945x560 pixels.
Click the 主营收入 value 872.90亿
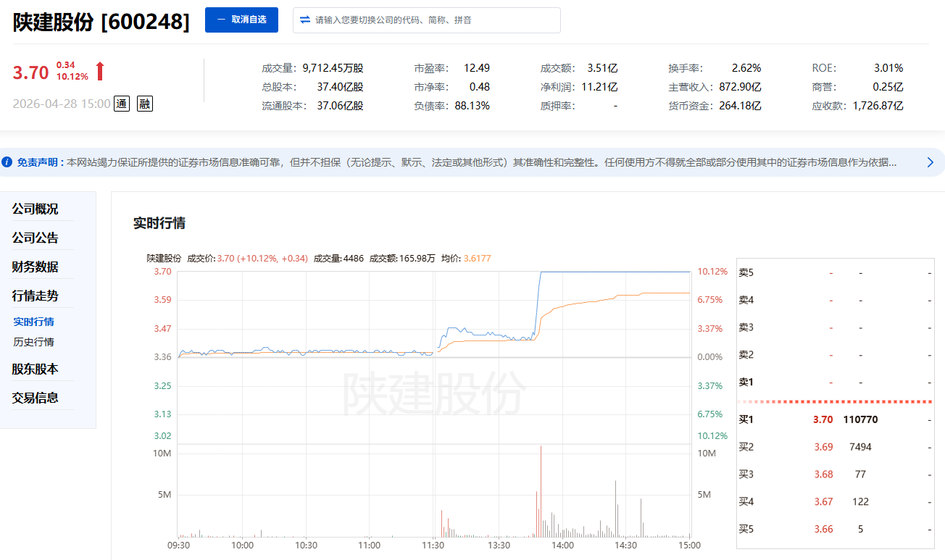click(740, 87)
